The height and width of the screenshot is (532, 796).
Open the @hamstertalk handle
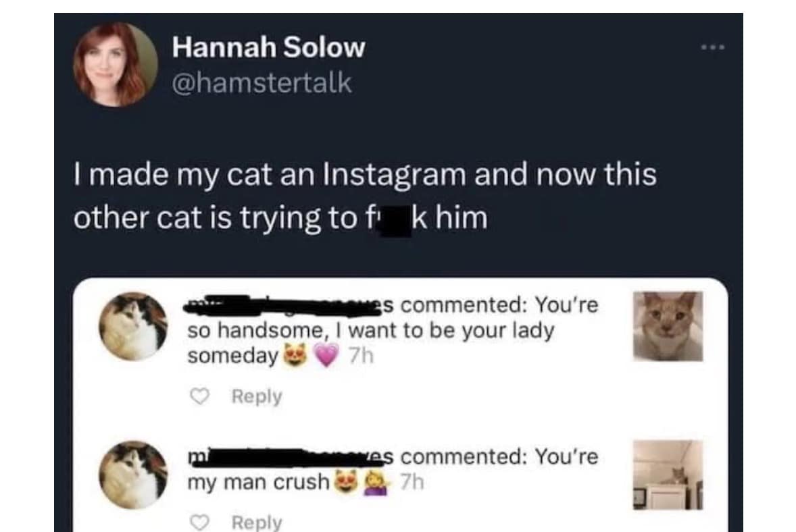pyautogui.click(x=262, y=83)
